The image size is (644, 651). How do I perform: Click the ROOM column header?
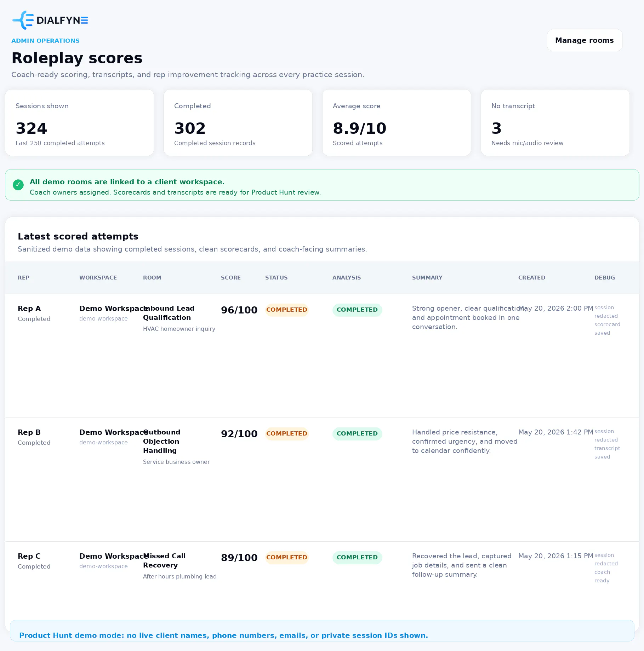pyautogui.click(x=152, y=278)
